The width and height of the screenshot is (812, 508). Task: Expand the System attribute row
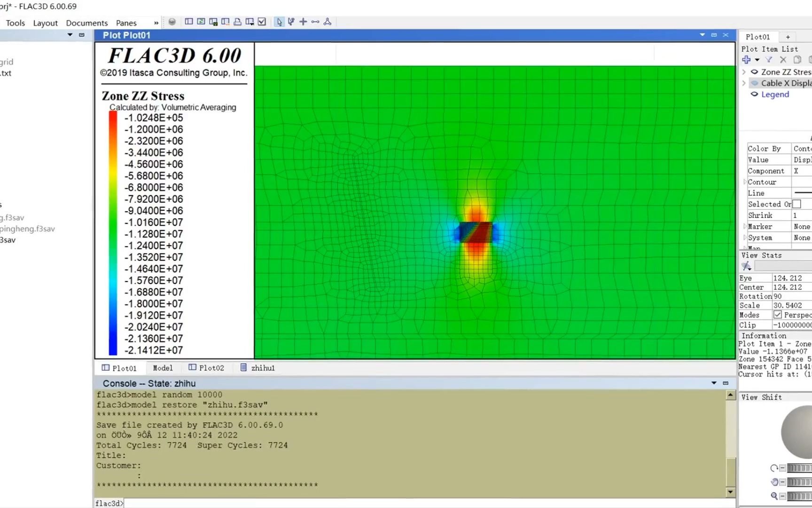(745, 238)
